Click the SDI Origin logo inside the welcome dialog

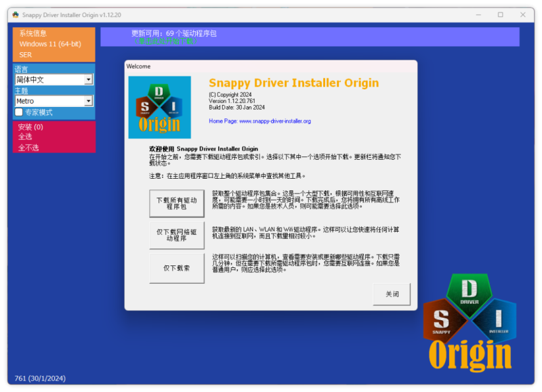tap(160, 106)
